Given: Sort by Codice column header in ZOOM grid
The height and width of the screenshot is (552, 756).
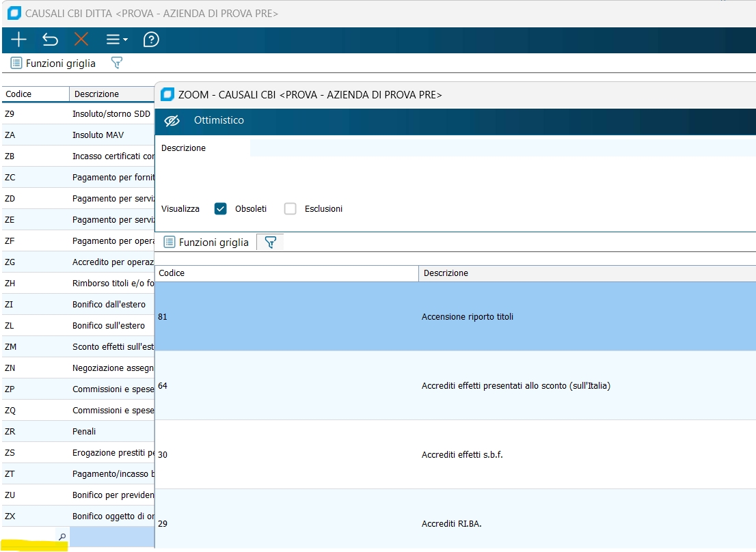Looking at the screenshot, I should click(286, 273).
